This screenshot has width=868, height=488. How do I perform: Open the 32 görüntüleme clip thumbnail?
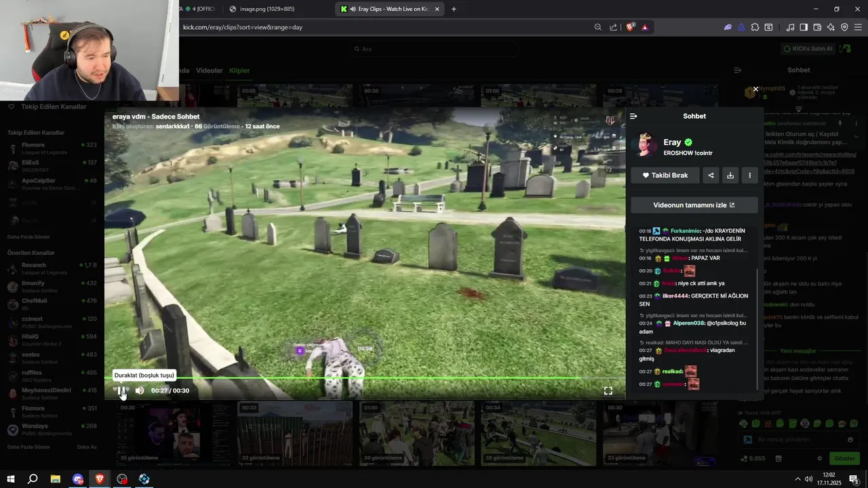[x=295, y=434]
